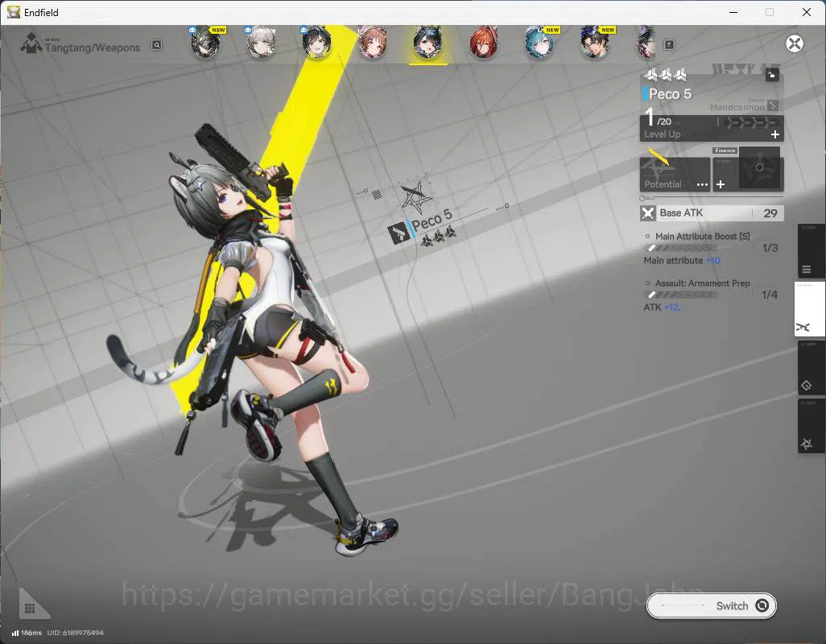The image size is (826, 644).
Task: Select the white-haired operator portrait
Action: (x=262, y=42)
